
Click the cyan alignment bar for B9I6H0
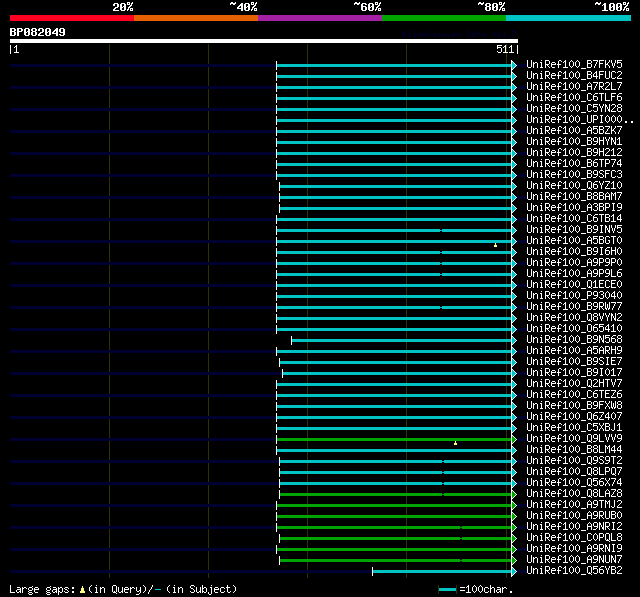(394, 252)
